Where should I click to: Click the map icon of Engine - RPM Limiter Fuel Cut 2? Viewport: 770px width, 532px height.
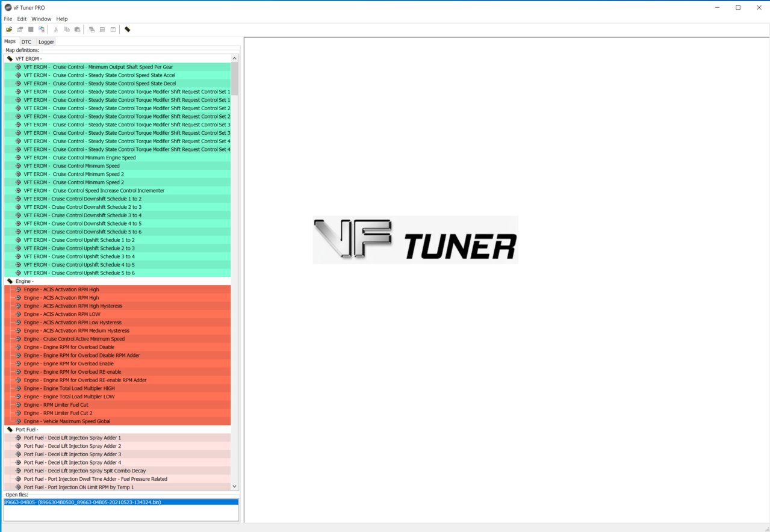18,413
